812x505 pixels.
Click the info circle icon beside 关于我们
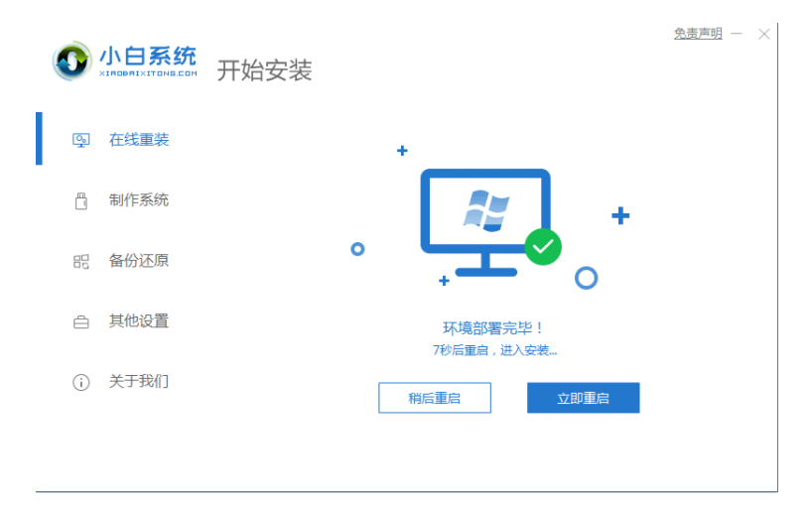[x=80, y=382]
